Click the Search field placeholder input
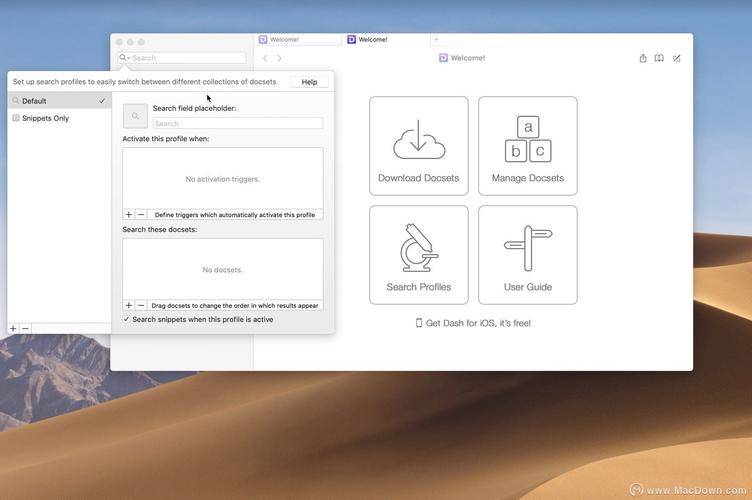Screen dimensions: 752x500 [238, 123]
